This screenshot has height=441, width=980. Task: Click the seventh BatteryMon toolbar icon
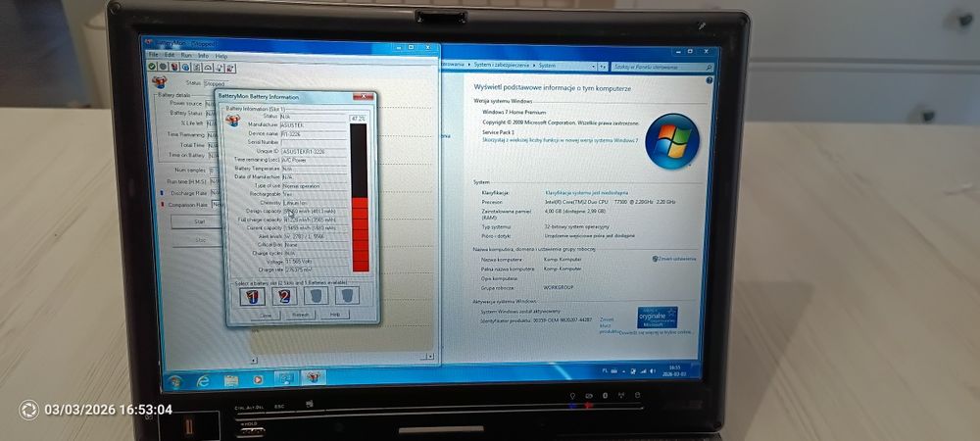[219, 68]
